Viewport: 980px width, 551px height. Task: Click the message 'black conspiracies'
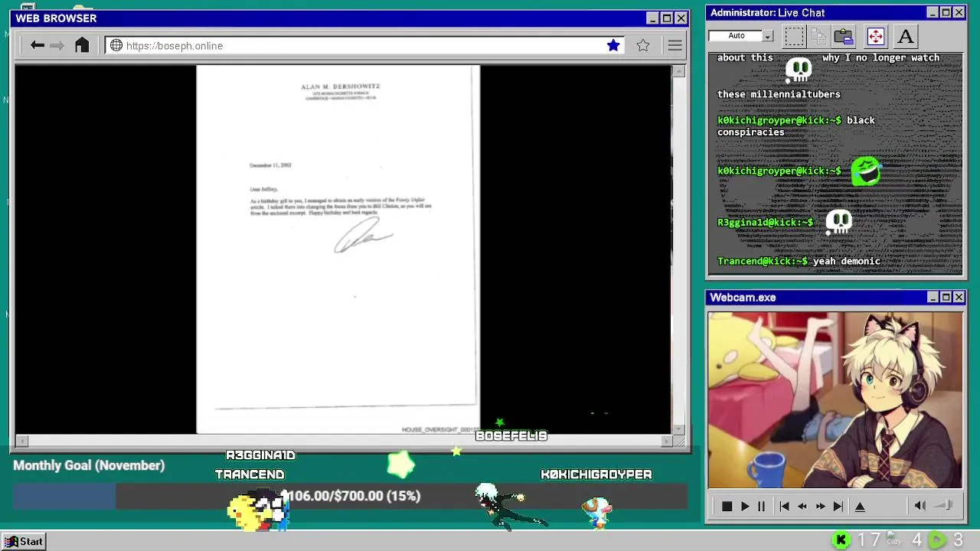point(795,126)
